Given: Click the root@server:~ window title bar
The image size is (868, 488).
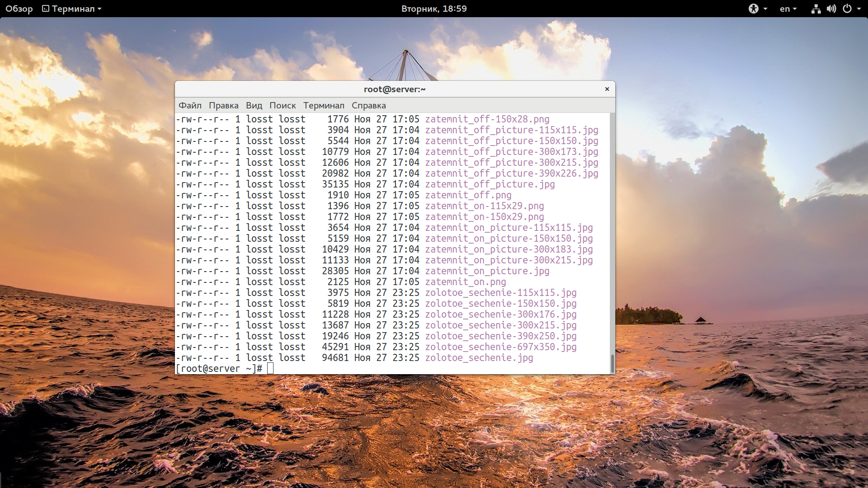Looking at the screenshot, I should tap(394, 89).
